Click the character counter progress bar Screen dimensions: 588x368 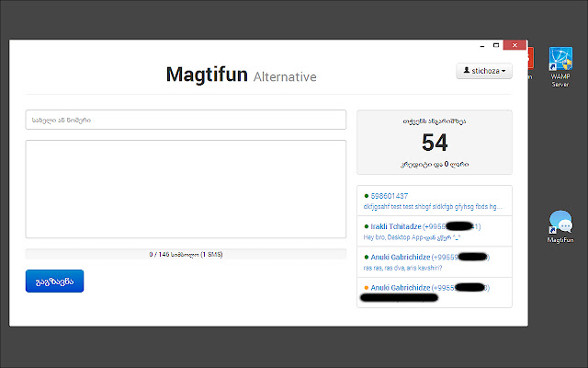pyautogui.click(x=186, y=254)
